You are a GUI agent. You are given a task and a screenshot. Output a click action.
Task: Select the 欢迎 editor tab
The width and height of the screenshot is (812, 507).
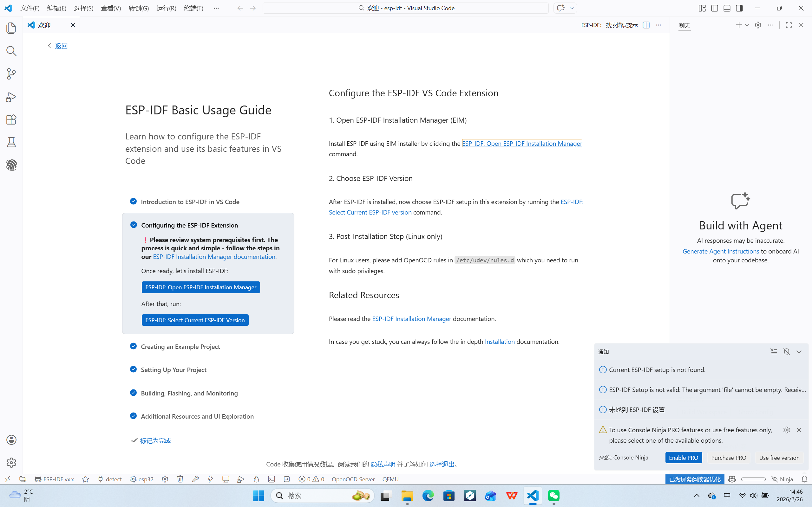point(45,25)
